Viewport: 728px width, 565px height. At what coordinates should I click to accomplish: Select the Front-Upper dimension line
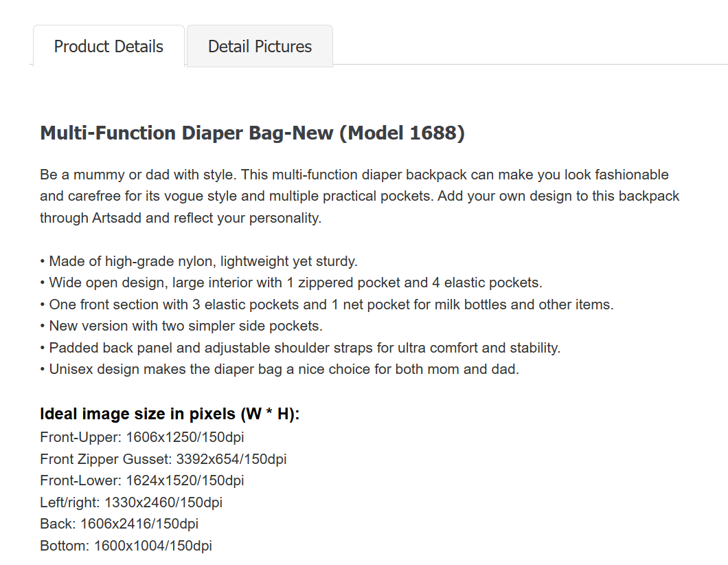tap(141, 437)
